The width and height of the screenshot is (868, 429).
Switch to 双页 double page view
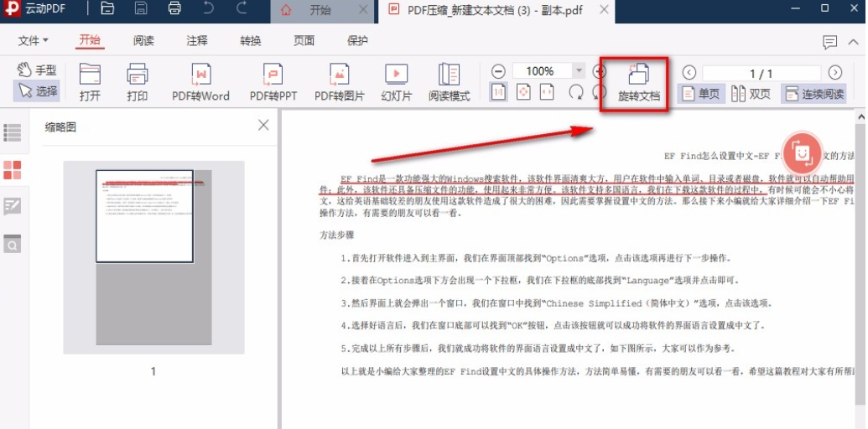click(x=751, y=94)
